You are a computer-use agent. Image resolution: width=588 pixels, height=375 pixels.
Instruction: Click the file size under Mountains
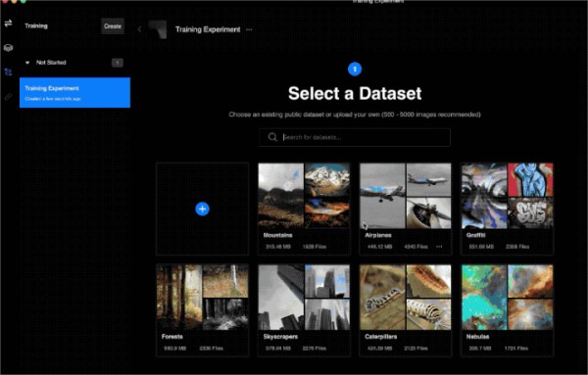point(278,247)
